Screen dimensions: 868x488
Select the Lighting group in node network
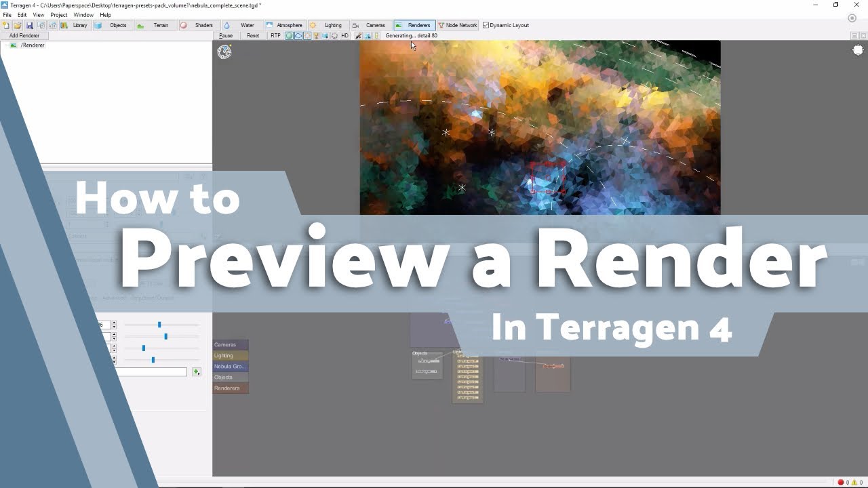tap(231, 355)
